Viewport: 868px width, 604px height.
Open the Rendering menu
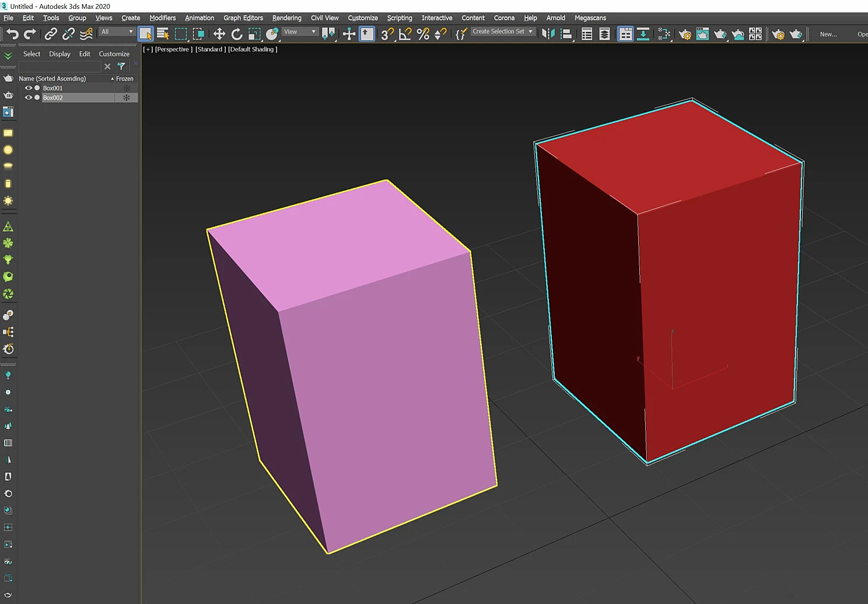point(286,18)
